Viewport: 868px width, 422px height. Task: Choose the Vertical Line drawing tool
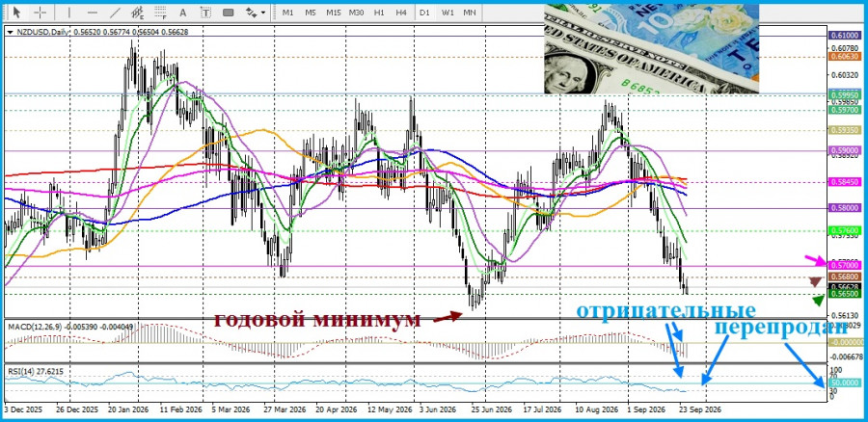[69, 13]
